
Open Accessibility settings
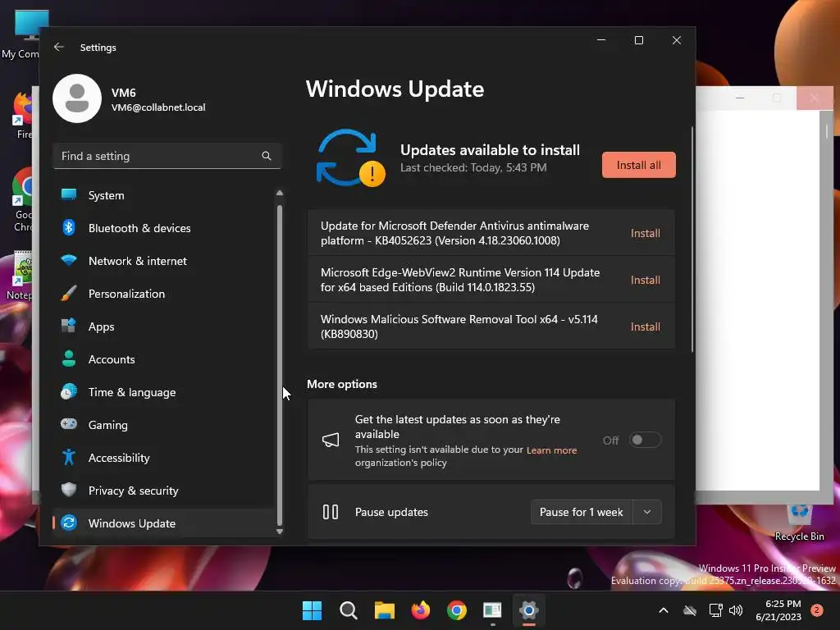tap(163, 458)
